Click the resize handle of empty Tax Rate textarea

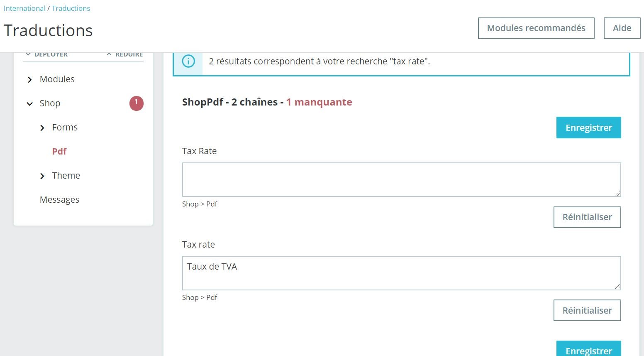coord(617,193)
